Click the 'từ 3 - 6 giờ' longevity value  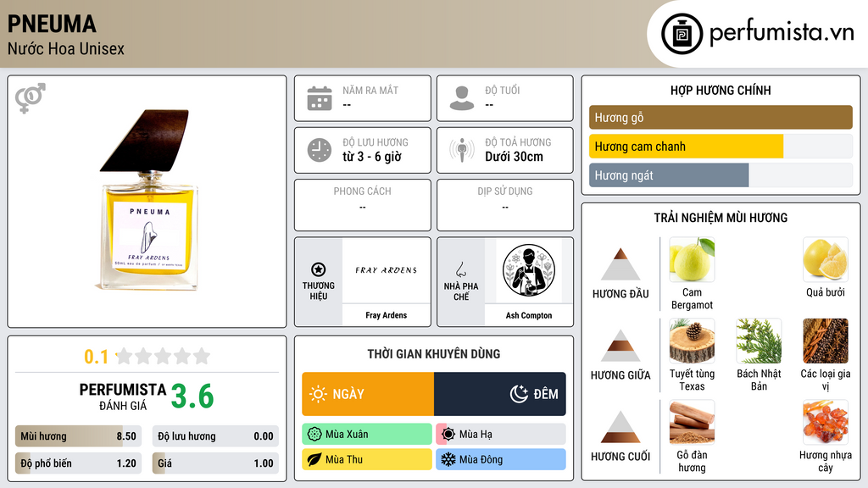pyautogui.click(x=372, y=157)
